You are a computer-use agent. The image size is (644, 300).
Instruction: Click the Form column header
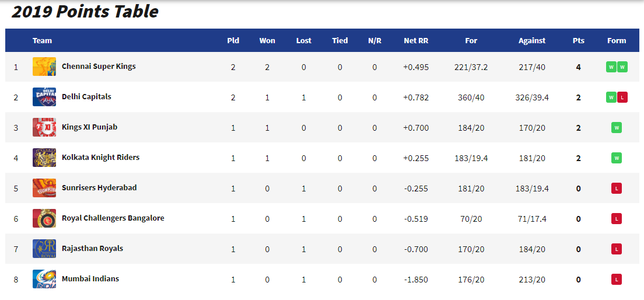[x=617, y=41]
